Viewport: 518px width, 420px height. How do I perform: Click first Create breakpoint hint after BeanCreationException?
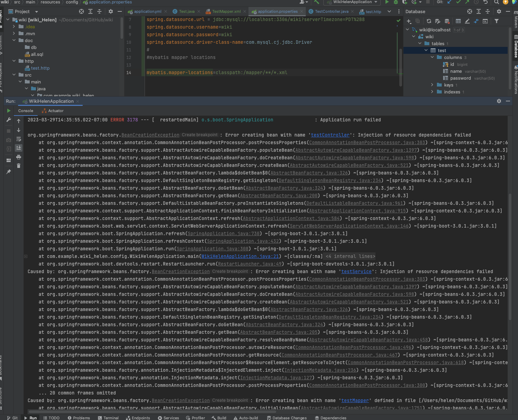[200, 135]
